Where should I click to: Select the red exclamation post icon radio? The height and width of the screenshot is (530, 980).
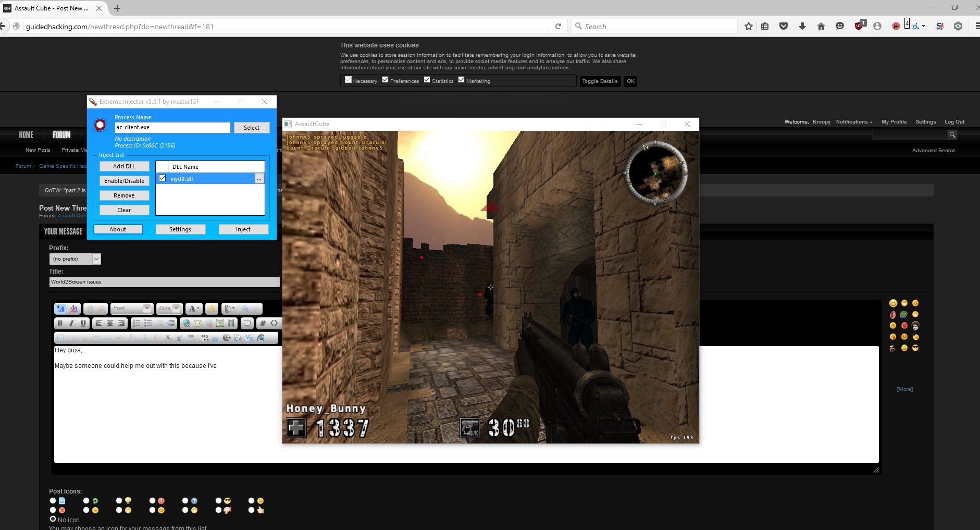(152, 501)
